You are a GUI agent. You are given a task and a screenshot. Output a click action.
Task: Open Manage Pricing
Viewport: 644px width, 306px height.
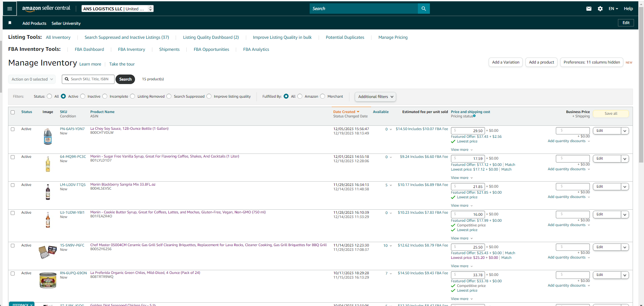click(393, 37)
